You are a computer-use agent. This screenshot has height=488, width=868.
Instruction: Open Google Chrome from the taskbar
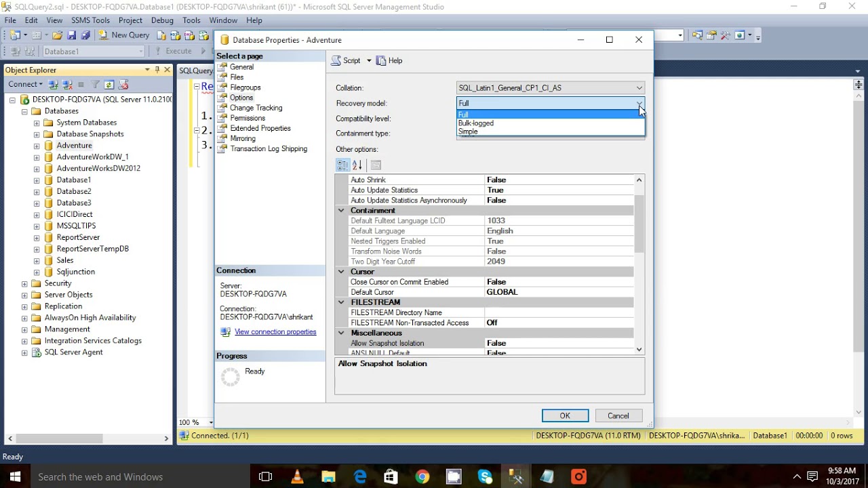pyautogui.click(x=422, y=477)
